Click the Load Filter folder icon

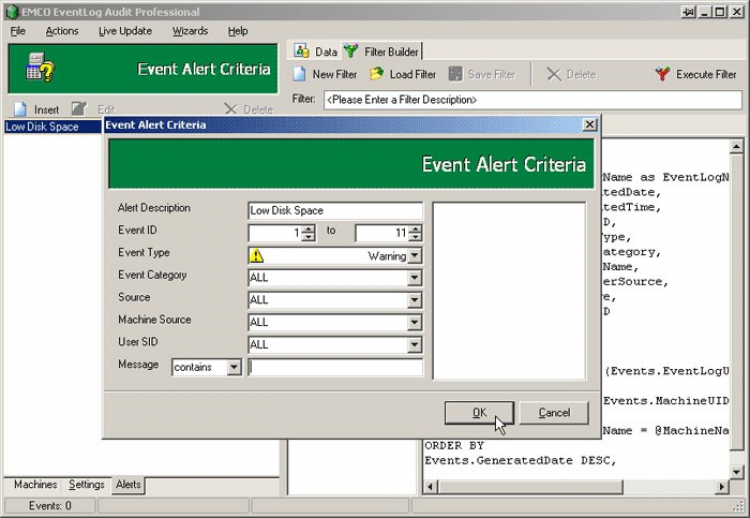coord(377,74)
